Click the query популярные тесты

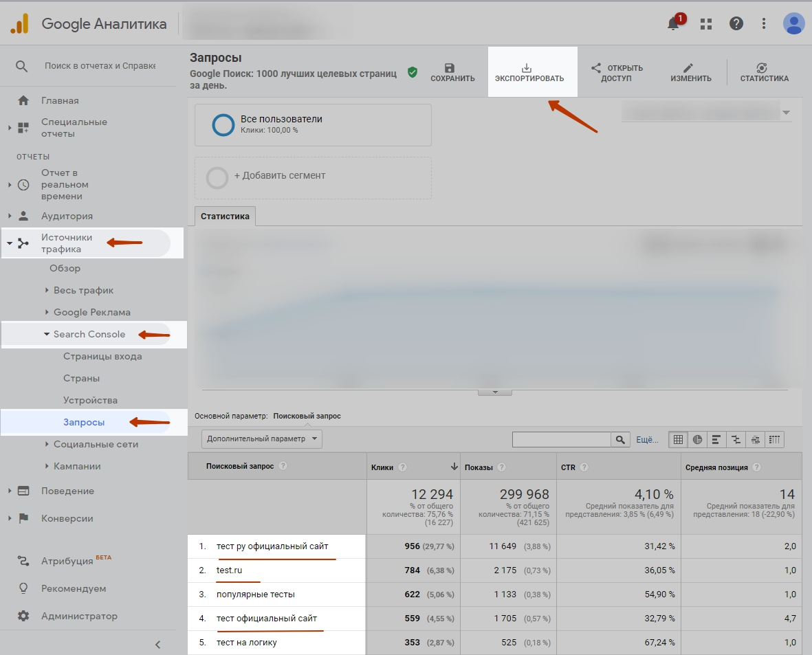256,595
